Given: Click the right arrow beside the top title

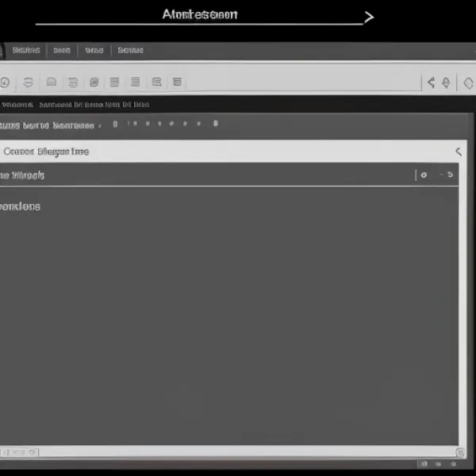Looking at the screenshot, I should click(x=368, y=17).
